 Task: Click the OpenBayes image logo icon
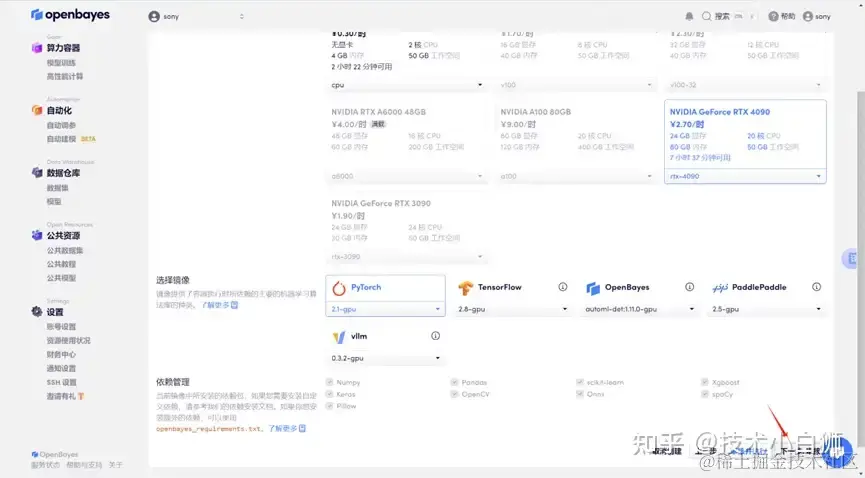pyautogui.click(x=593, y=288)
